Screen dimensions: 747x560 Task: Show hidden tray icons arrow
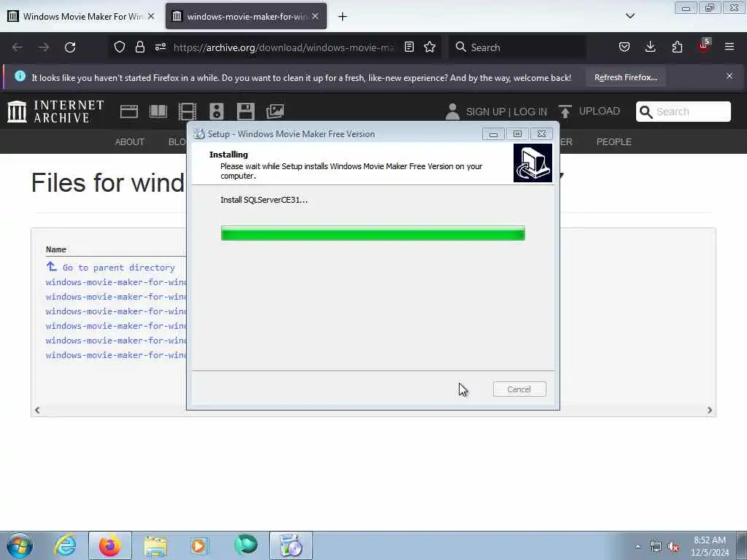[x=638, y=547]
